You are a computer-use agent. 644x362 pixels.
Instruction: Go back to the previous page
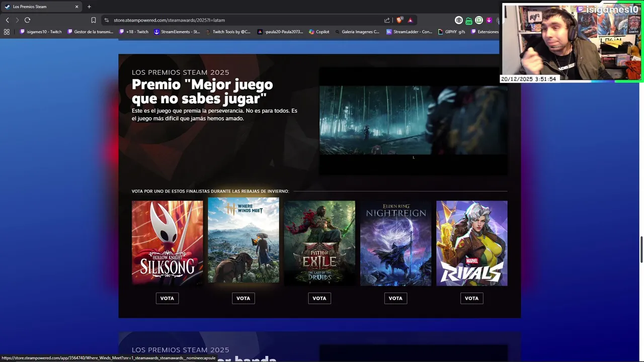click(7, 20)
